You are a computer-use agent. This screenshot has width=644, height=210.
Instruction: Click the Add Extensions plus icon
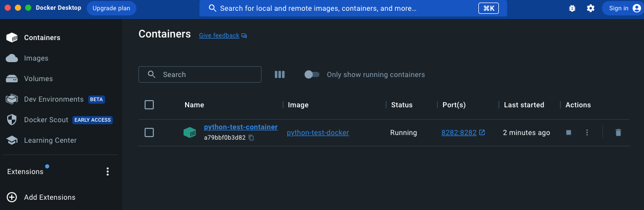(x=12, y=197)
